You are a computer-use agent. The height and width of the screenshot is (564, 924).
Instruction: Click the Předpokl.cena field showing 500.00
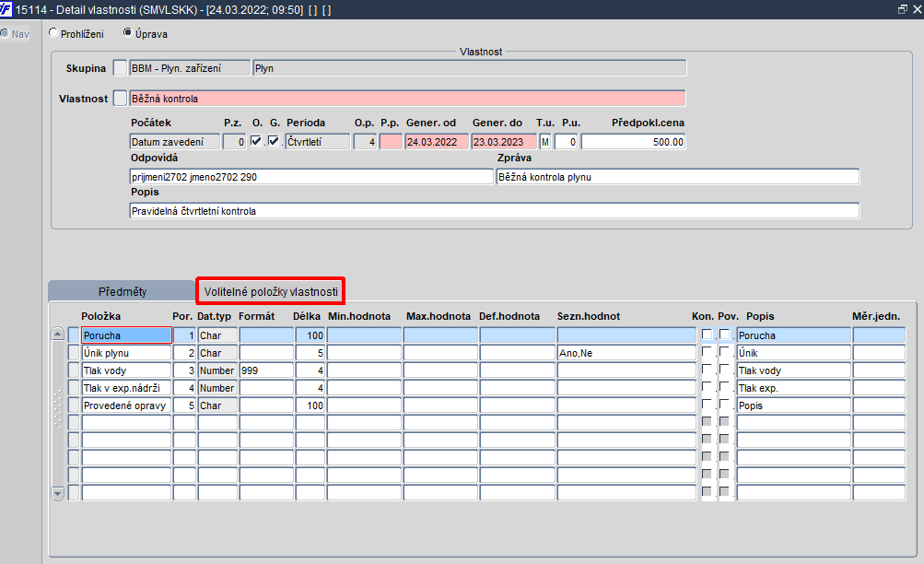pyautogui.click(x=634, y=141)
